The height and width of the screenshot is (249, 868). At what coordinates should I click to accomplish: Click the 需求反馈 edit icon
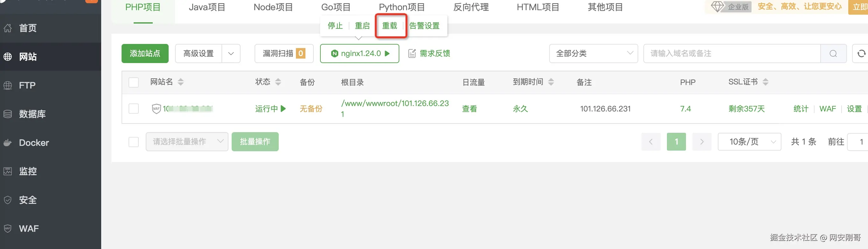412,53
